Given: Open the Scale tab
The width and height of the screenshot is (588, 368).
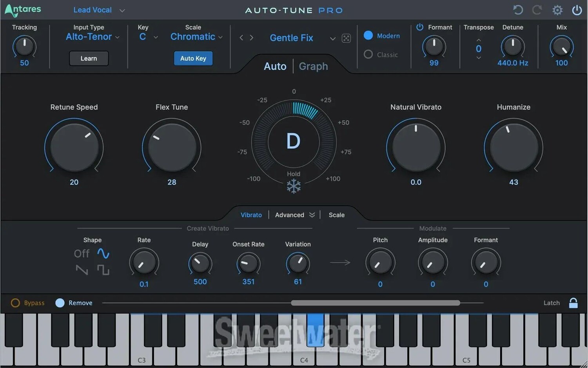Looking at the screenshot, I should coord(336,215).
